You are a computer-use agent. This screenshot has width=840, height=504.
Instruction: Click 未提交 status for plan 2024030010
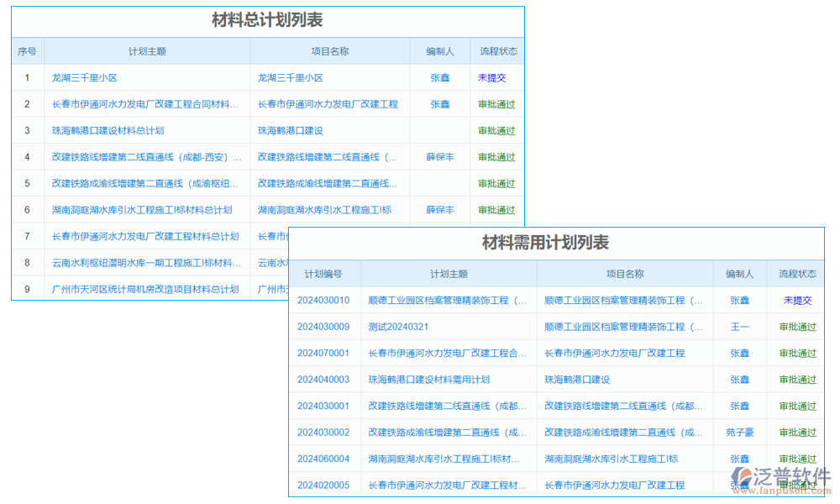click(x=795, y=300)
